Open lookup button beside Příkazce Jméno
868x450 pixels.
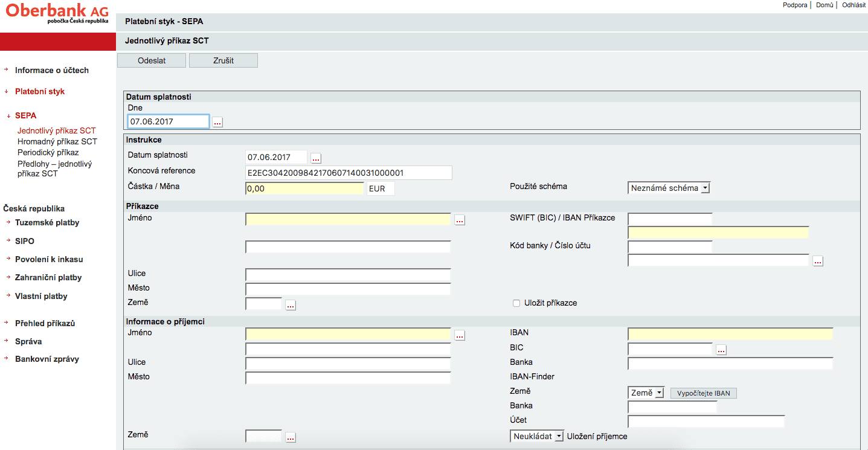[x=460, y=220]
